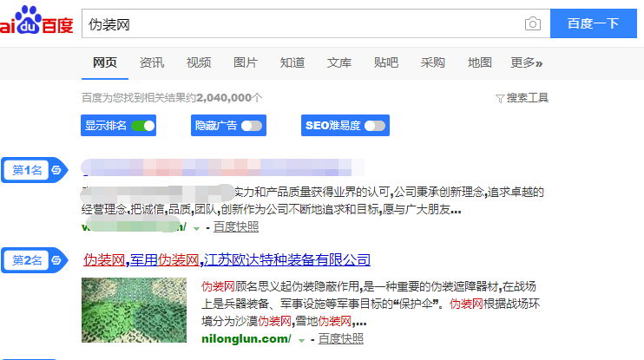Viewport: 644px width, 360px height.
Task: Toggle the 显示排名 switch off
Action: 143,126
